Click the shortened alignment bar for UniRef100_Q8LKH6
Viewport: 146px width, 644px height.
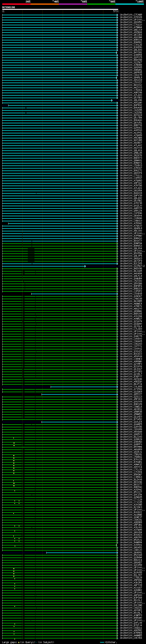coord(57,100)
